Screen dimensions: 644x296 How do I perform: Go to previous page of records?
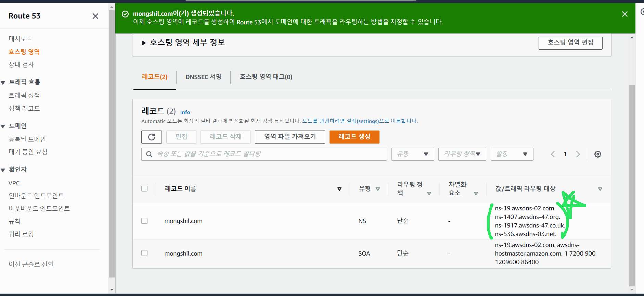click(553, 154)
